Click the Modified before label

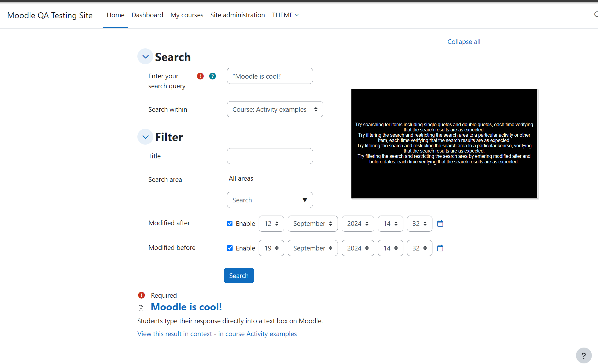[172, 248]
